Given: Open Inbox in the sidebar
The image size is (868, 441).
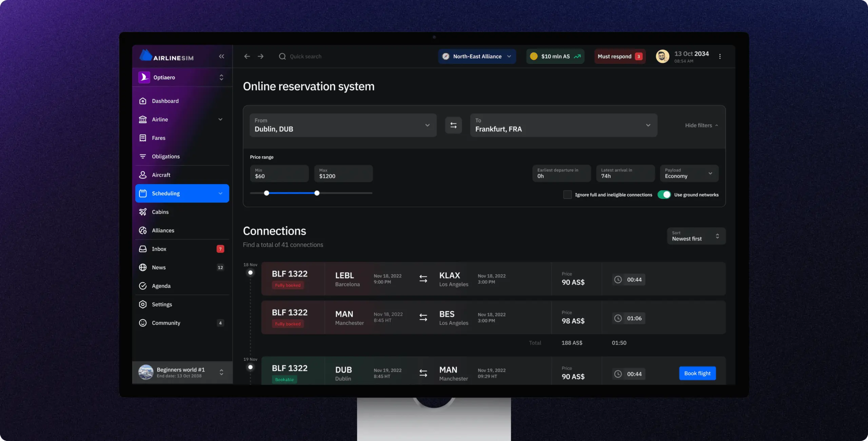Looking at the screenshot, I should (159, 249).
